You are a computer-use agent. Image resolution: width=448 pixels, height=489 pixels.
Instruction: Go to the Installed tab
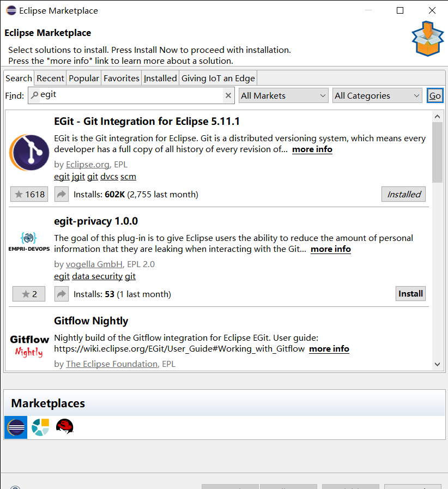tap(160, 78)
